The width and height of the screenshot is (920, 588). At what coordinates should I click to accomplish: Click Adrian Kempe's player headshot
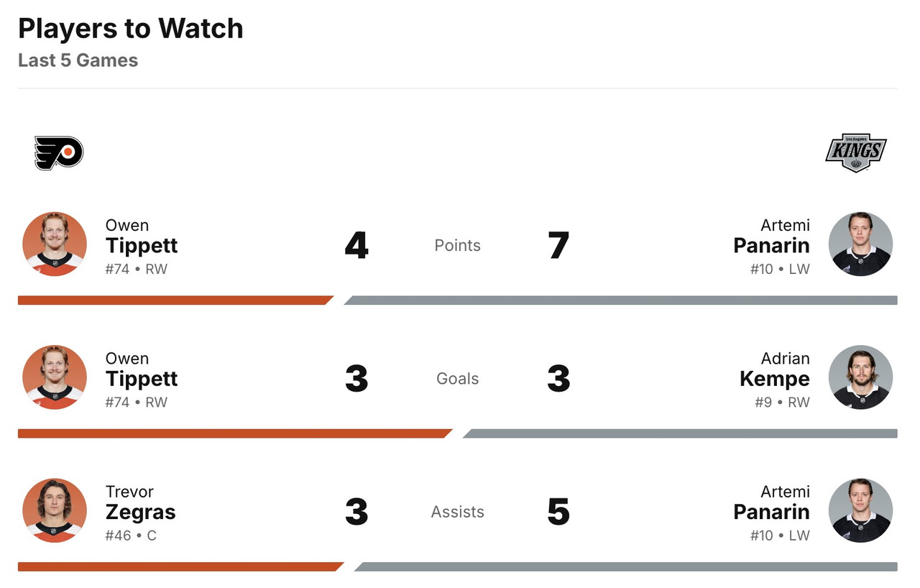tap(860, 377)
